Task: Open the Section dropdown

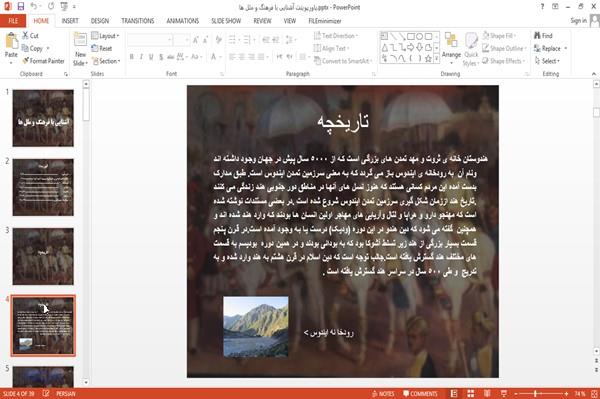Action: pyautogui.click(x=106, y=61)
